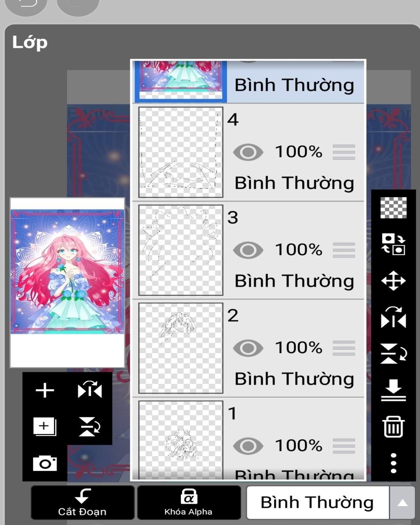Screen dimensions: 420x525
Task: Add a new layer with plus icon
Action: tap(45, 390)
